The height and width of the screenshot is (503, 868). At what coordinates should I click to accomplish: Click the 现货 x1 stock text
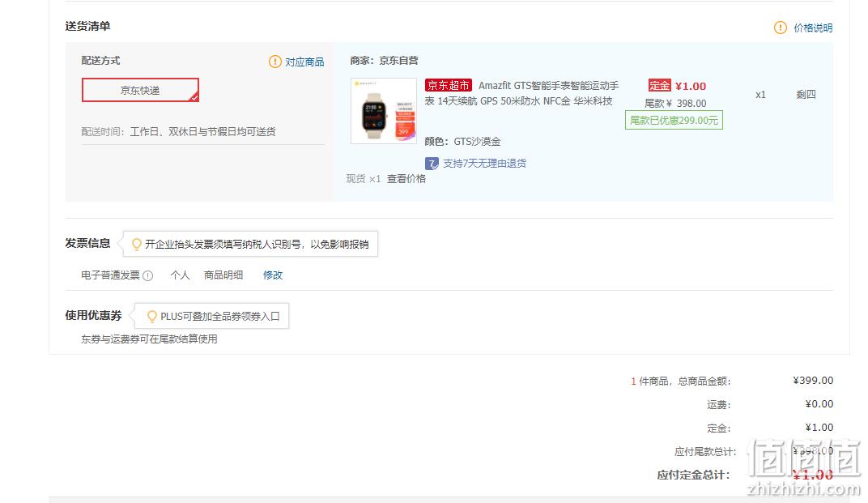pyautogui.click(x=364, y=178)
